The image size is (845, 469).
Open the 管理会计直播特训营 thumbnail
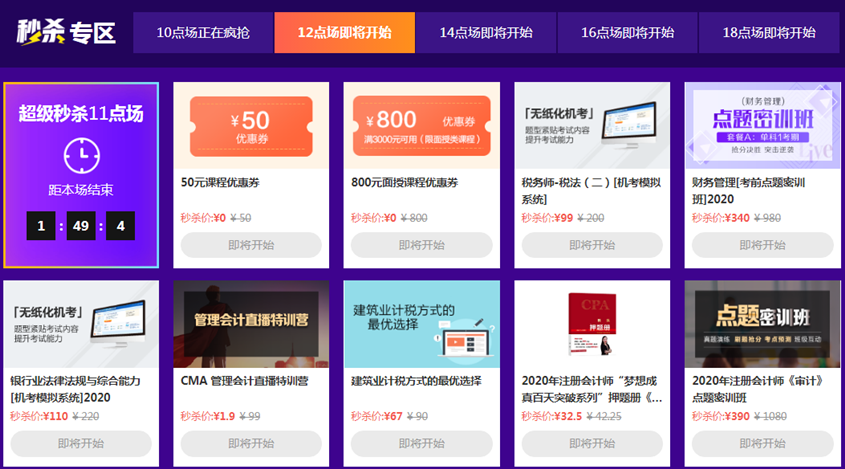[x=251, y=324]
